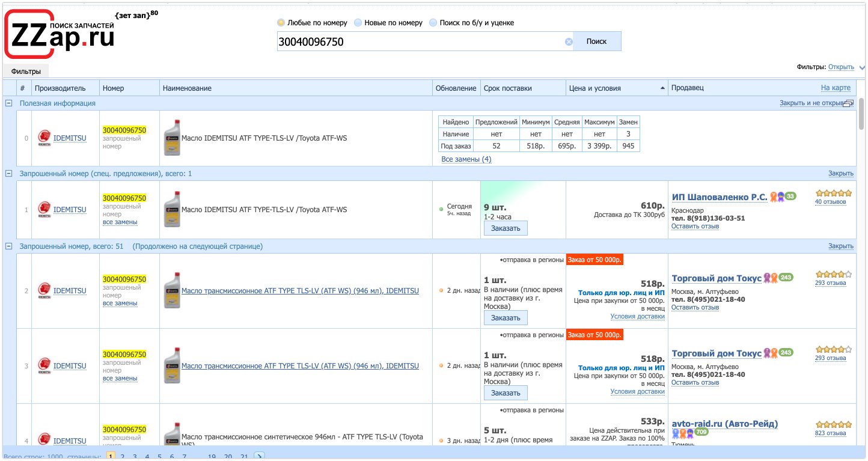Click the green 243 badge in row 2
The width and height of the screenshot is (868, 461).
pos(786,278)
